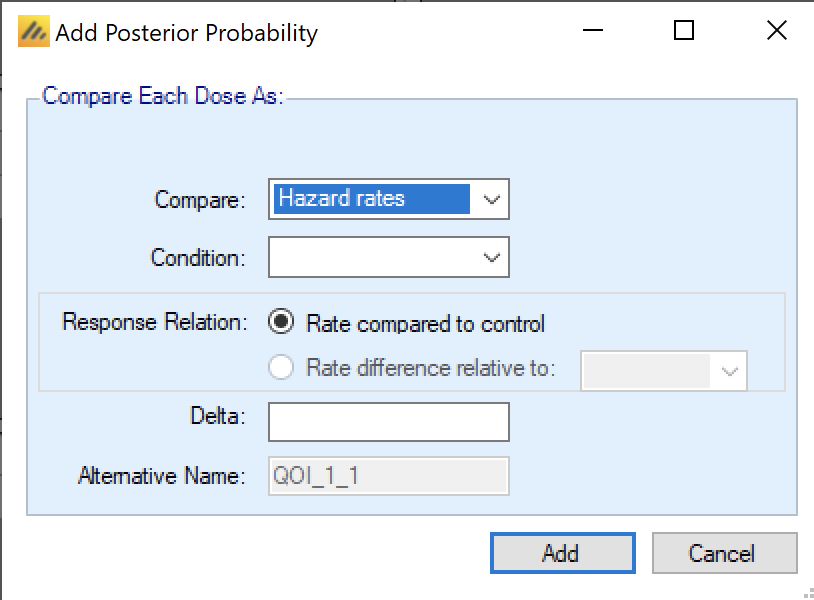Select the 'Rate compared to control' radio button
Viewport: 814px width, 600px height.
coord(282,323)
